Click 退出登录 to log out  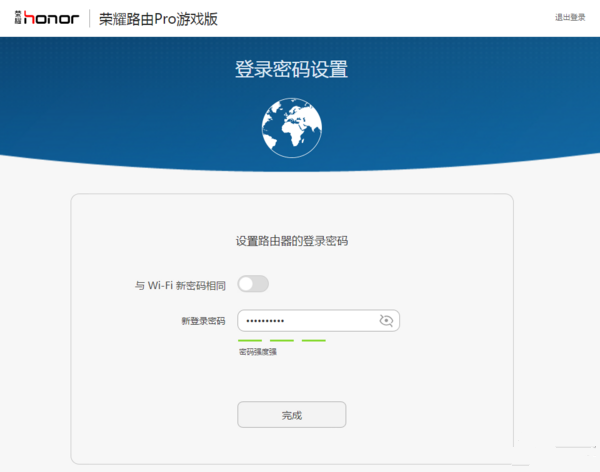click(570, 18)
